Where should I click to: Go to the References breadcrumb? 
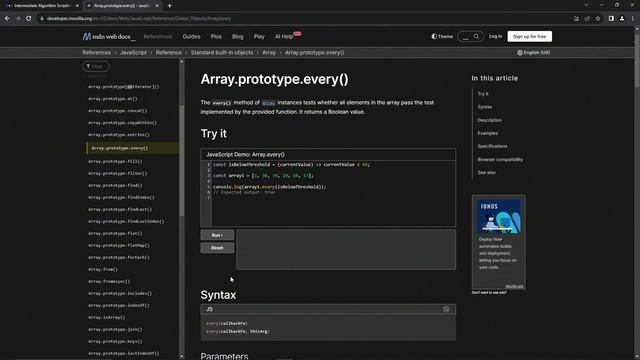[96, 53]
